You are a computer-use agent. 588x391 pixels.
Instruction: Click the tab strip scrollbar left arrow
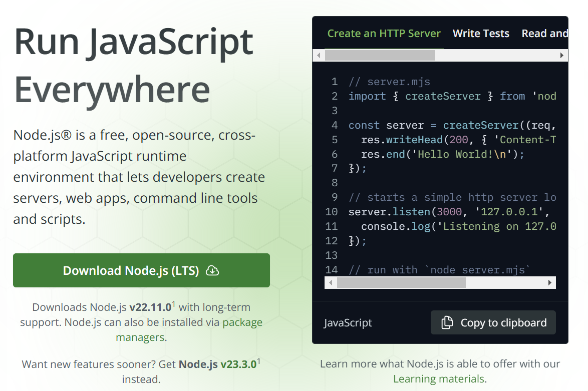pos(319,56)
